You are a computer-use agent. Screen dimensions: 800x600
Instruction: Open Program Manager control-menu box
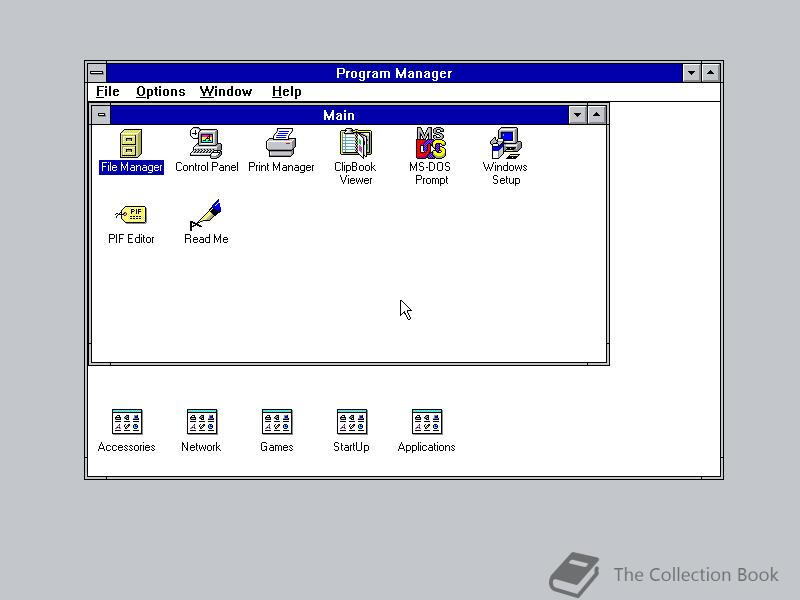96,73
